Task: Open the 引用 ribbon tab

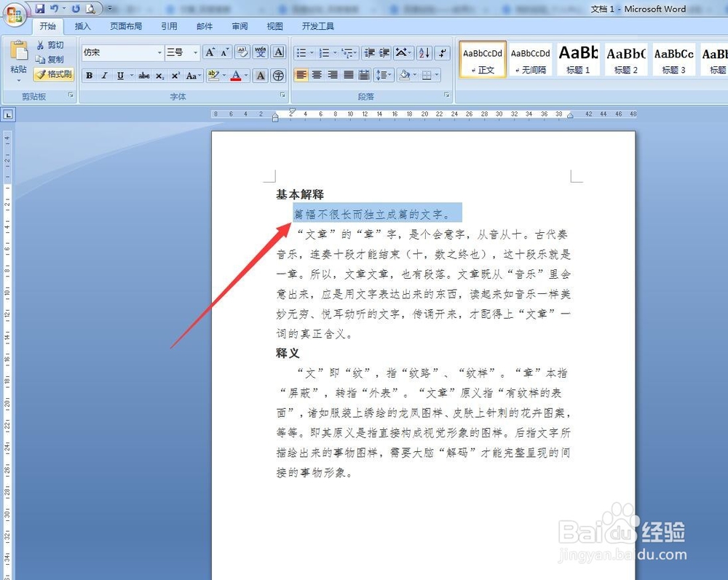Action: (x=169, y=26)
